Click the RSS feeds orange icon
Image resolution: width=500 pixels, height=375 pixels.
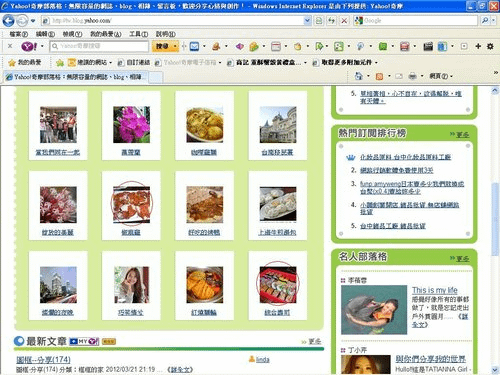point(379,76)
